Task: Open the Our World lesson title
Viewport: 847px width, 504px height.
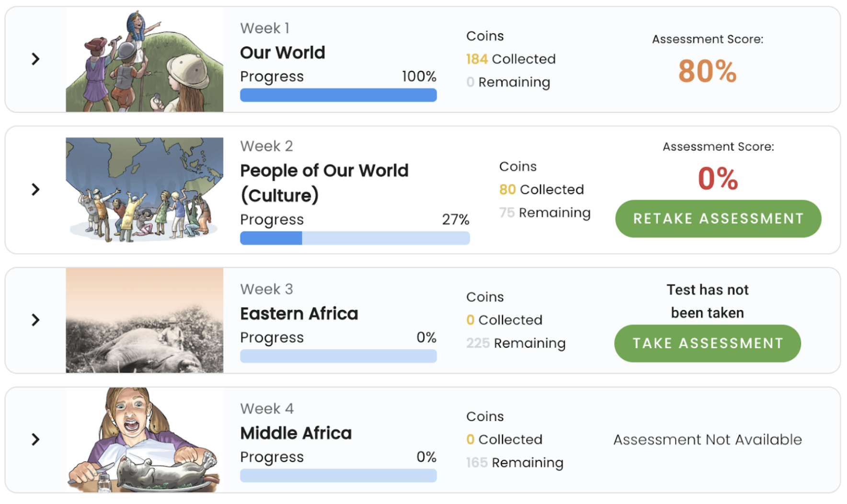Action: [283, 52]
